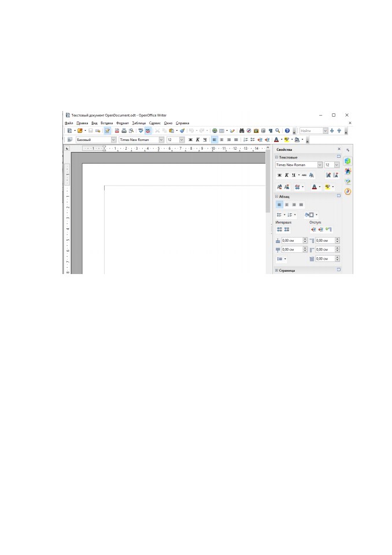Open Page Preview from the toolbar

click(x=131, y=131)
